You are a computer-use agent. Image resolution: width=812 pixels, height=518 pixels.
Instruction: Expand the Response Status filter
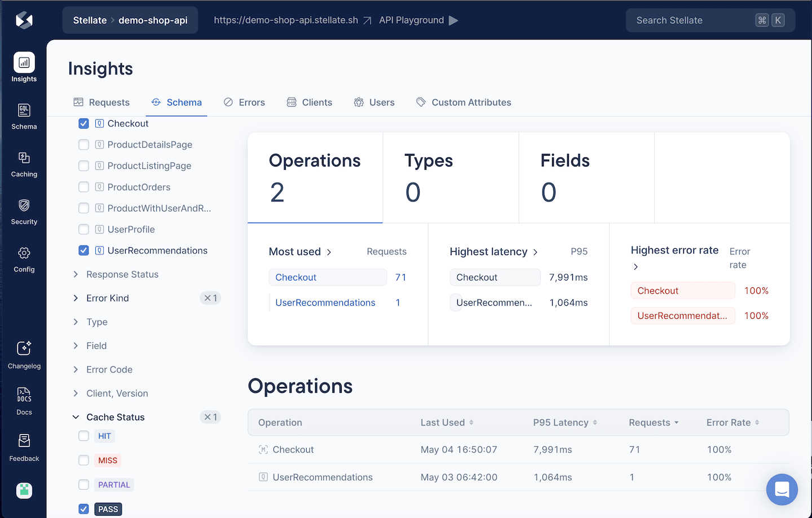click(x=76, y=274)
